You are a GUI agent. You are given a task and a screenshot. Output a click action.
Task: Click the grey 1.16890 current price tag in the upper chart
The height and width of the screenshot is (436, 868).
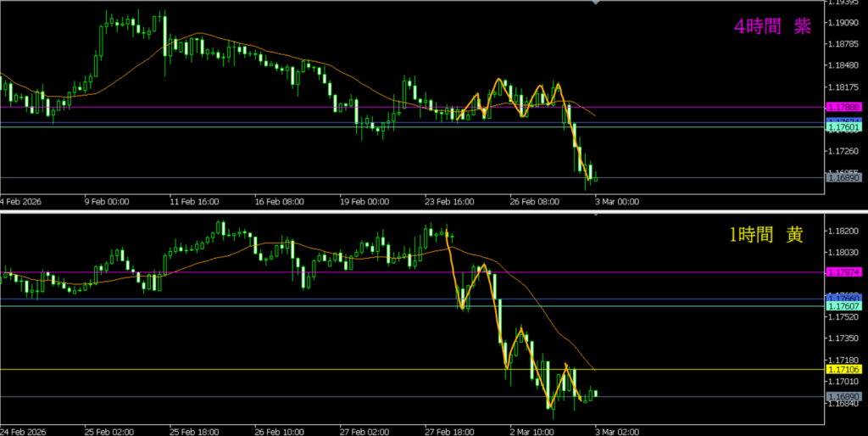point(843,178)
